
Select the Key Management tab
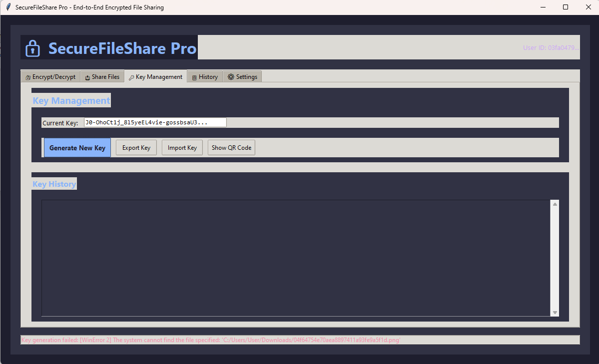coord(156,77)
